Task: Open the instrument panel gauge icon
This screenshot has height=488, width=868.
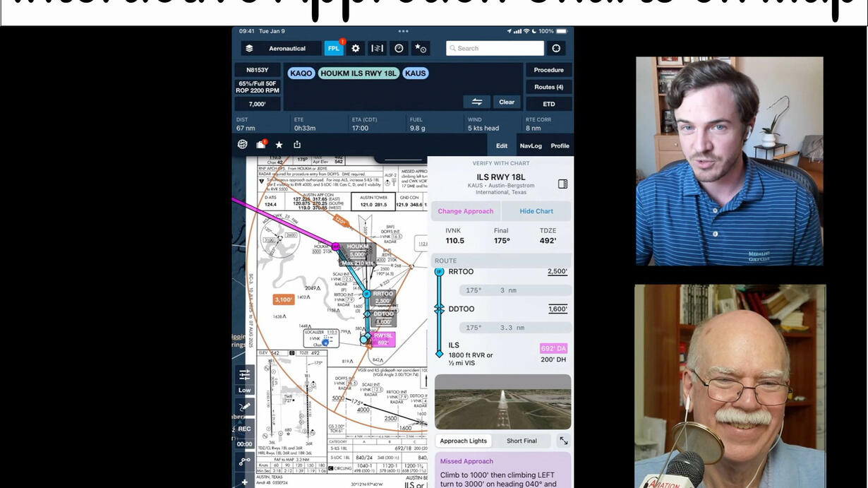Action: point(399,48)
